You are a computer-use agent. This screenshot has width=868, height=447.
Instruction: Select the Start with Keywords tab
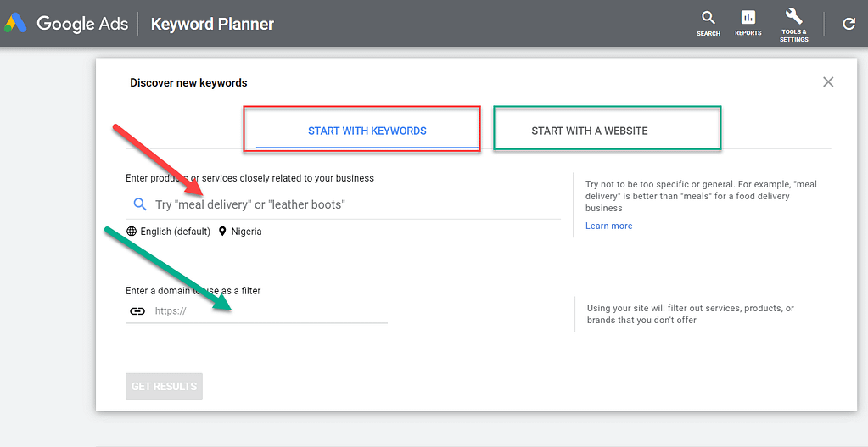click(367, 131)
